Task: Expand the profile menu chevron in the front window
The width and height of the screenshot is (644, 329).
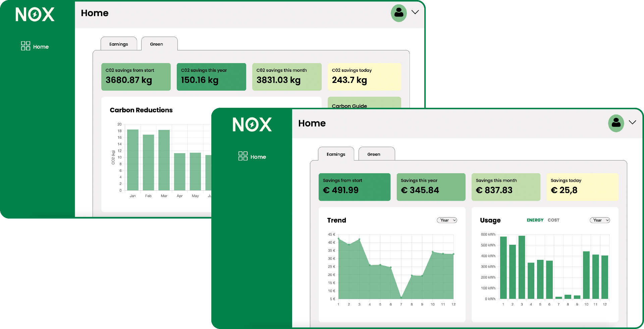Action: tap(633, 123)
